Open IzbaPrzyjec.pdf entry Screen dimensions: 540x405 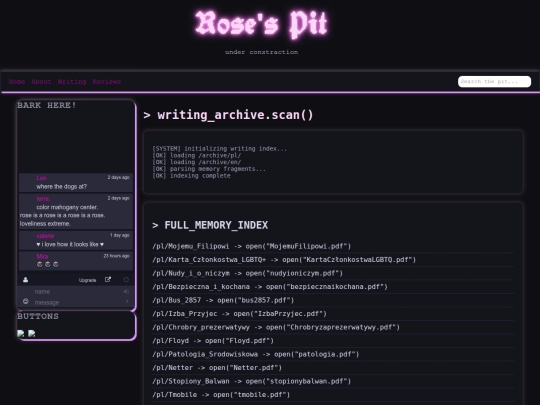(239, 313)
